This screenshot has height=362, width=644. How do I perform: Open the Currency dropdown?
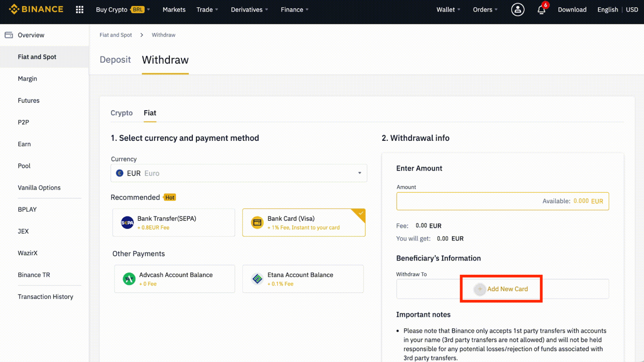[359, 173]
